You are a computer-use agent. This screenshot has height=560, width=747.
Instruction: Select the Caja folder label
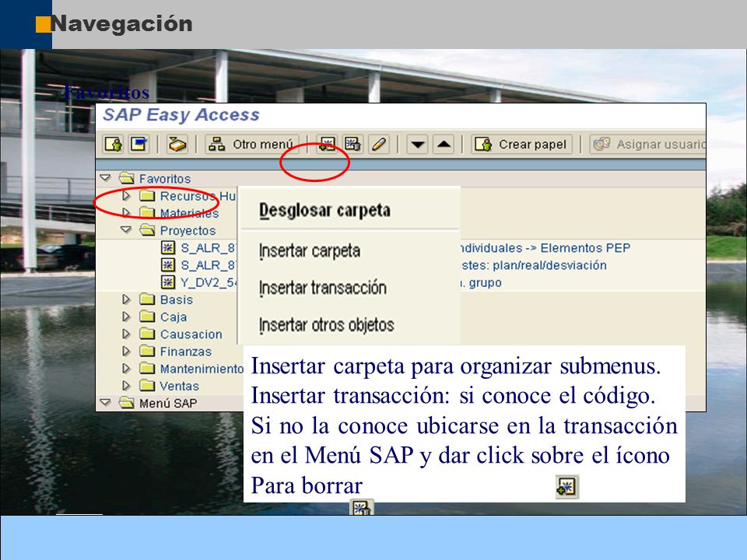(x=174, y=317)
